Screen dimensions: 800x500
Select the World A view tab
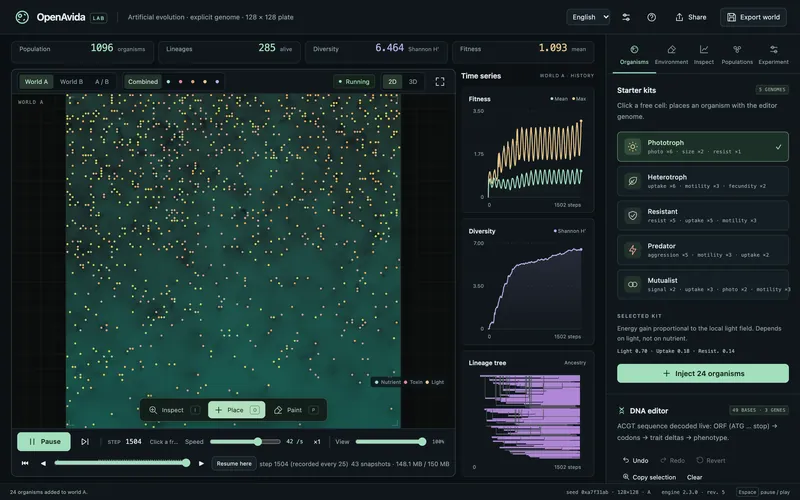pyautogui.click(x=36, y=82)
